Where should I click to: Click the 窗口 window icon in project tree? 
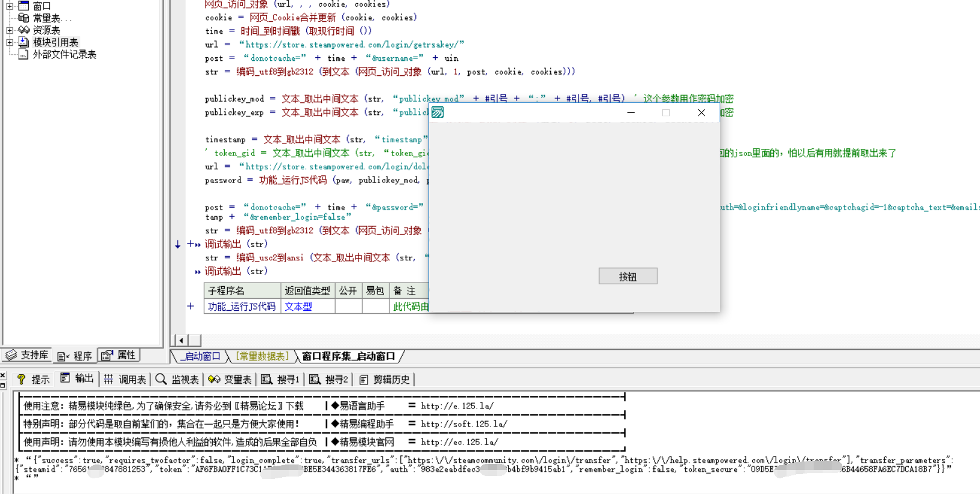coord(24,5)
